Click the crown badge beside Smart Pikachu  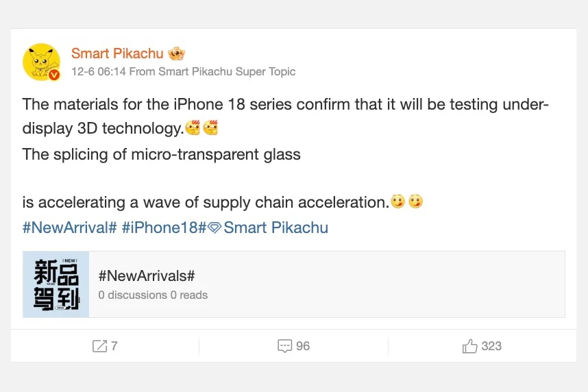(x=176, y=53)
